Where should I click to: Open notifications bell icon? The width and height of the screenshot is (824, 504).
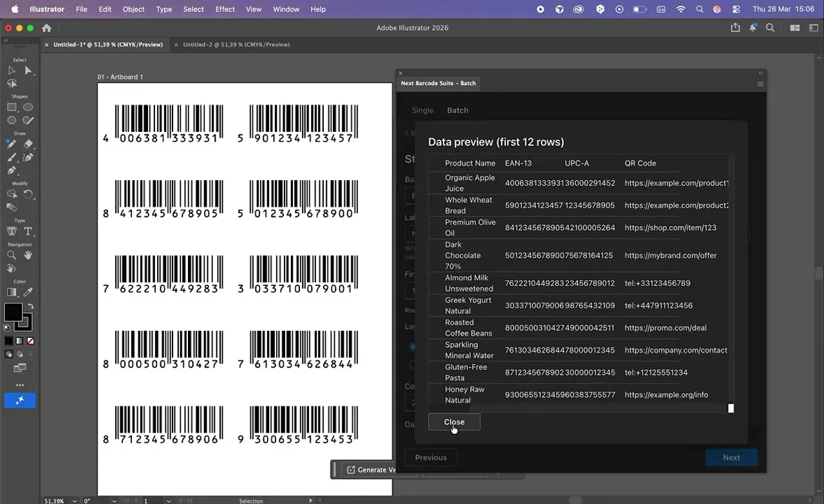(753, 28)
